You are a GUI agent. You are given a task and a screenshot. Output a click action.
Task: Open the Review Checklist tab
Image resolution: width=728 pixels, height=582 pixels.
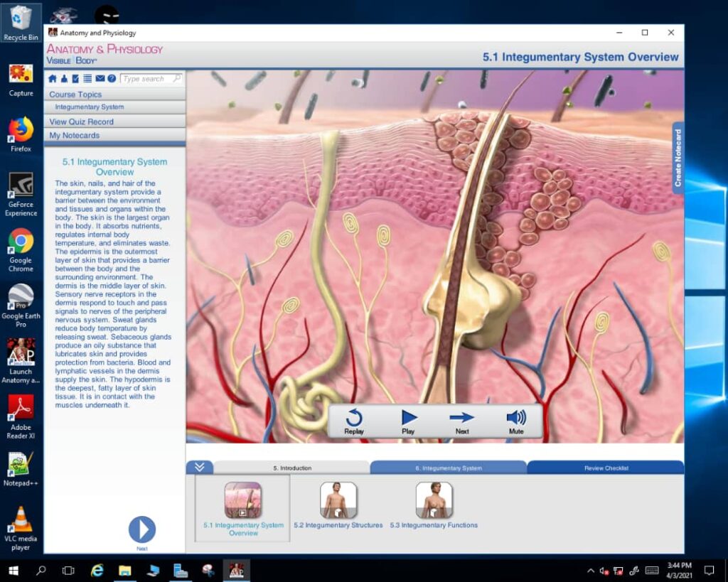[x=606, y=468]
